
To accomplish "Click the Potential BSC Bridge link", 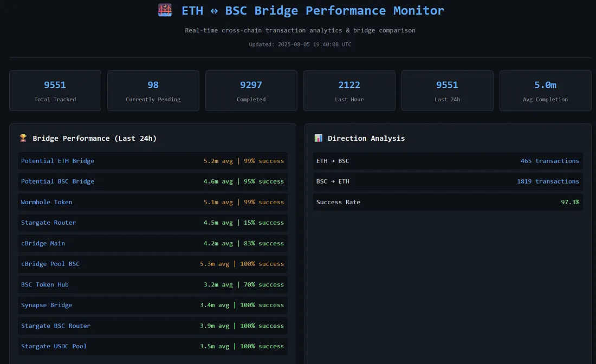I will [x=57, y=181].
